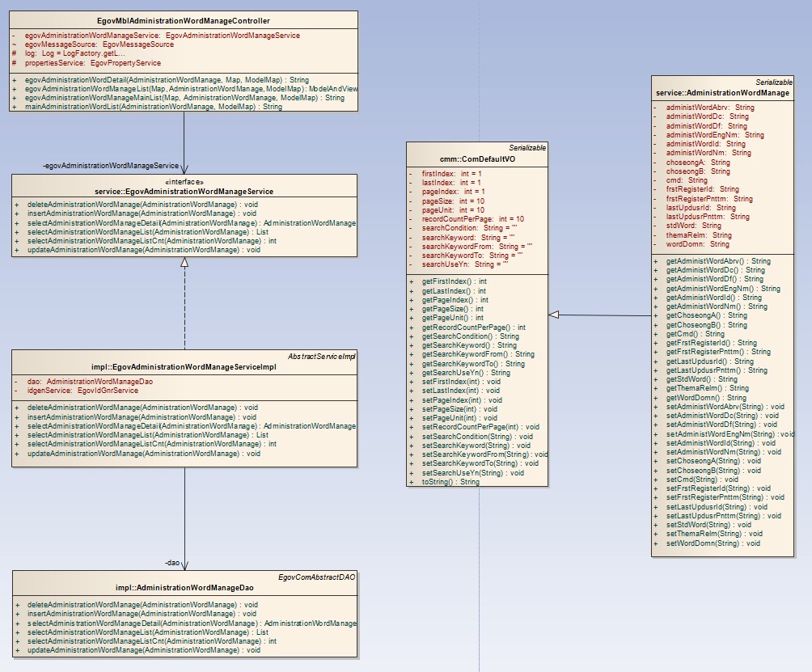Image resolution: width=812 pixels, height=672 pixels.
Task: Select the impl::AdministrationWordManageDao class title
Action: (184, 588)
